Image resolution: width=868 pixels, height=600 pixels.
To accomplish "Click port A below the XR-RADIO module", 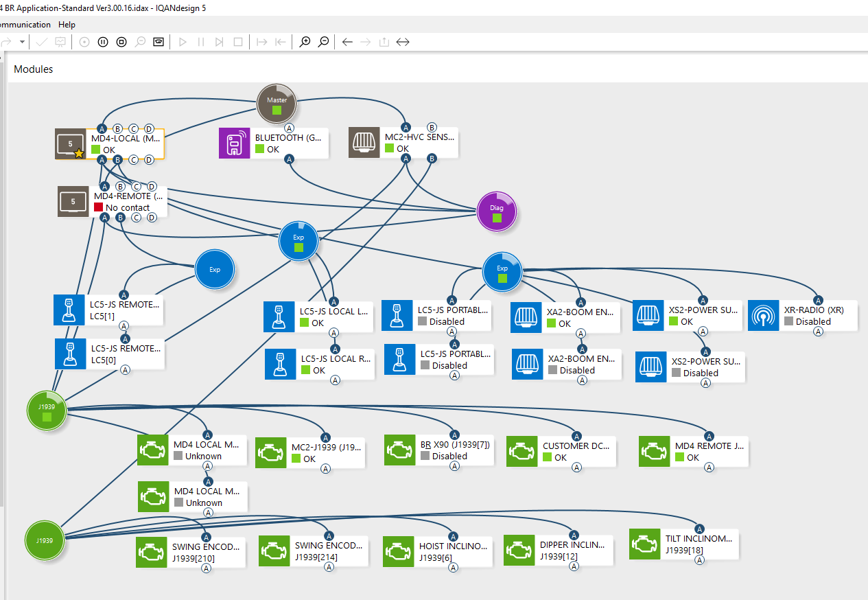I will tap(818, 332).
